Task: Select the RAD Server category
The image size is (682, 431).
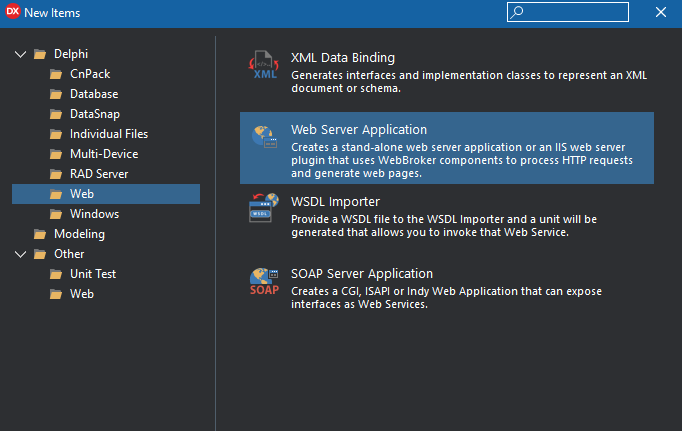Action: point(99,174)
